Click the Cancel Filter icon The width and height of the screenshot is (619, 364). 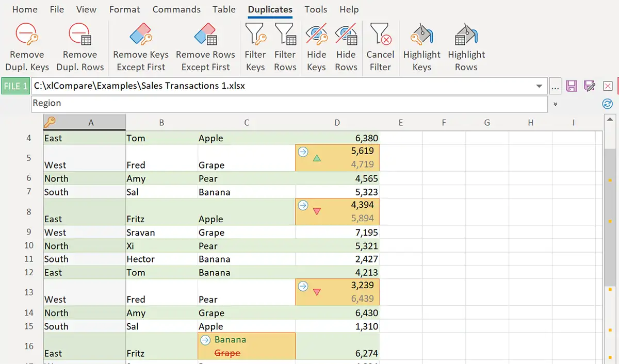pyautogui.click(x=380, y=35)
